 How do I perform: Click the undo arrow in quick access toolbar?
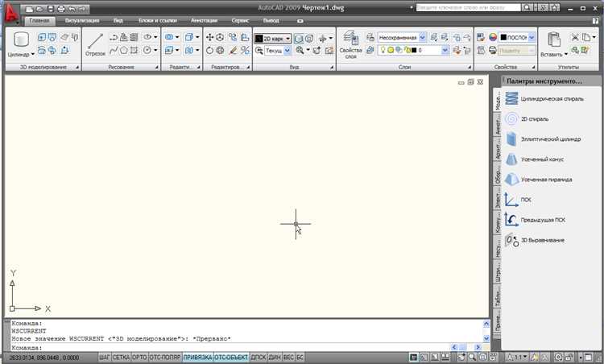coord(72,9)
